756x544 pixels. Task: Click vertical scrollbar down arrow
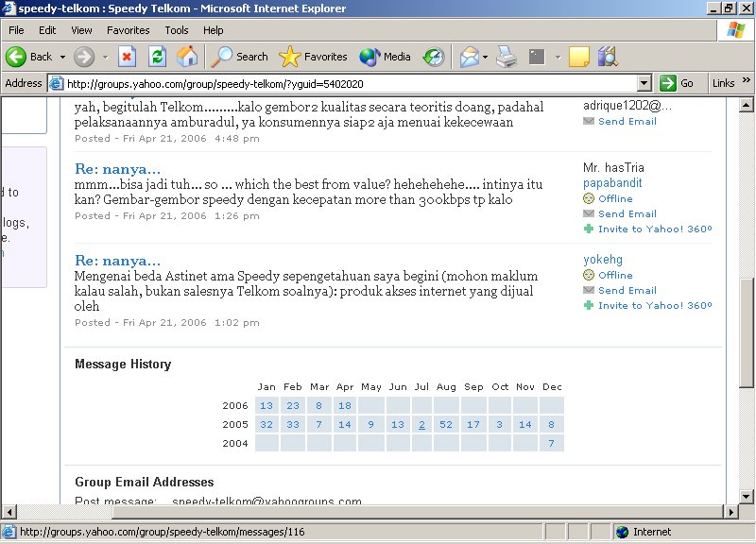746,496
